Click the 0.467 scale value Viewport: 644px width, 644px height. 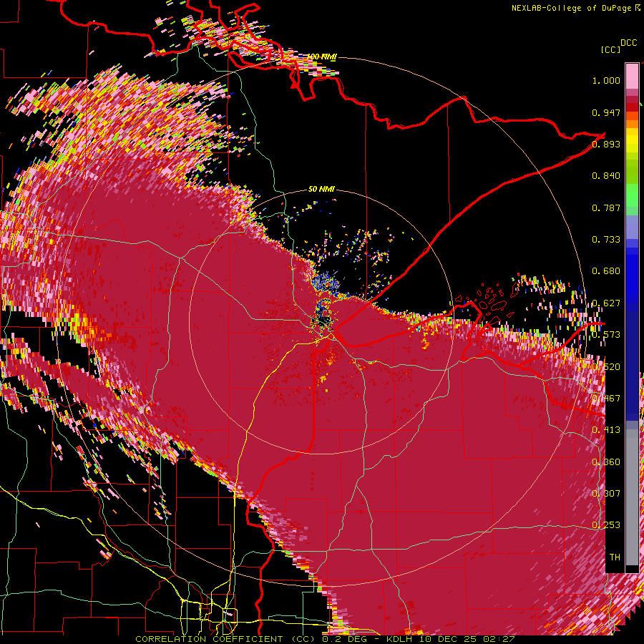click(x=606, y=399)
